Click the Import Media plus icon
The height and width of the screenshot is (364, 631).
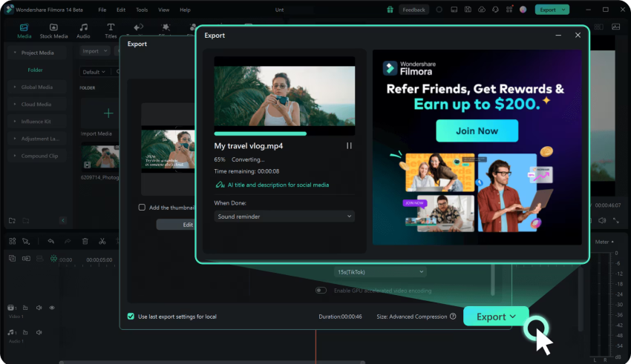pos(108,113)
